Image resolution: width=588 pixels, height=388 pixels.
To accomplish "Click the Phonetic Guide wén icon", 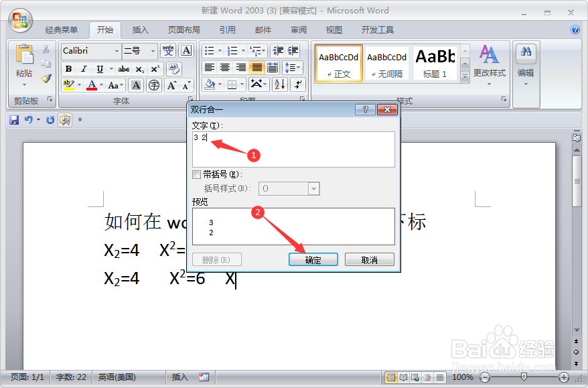I will point(168,50).
